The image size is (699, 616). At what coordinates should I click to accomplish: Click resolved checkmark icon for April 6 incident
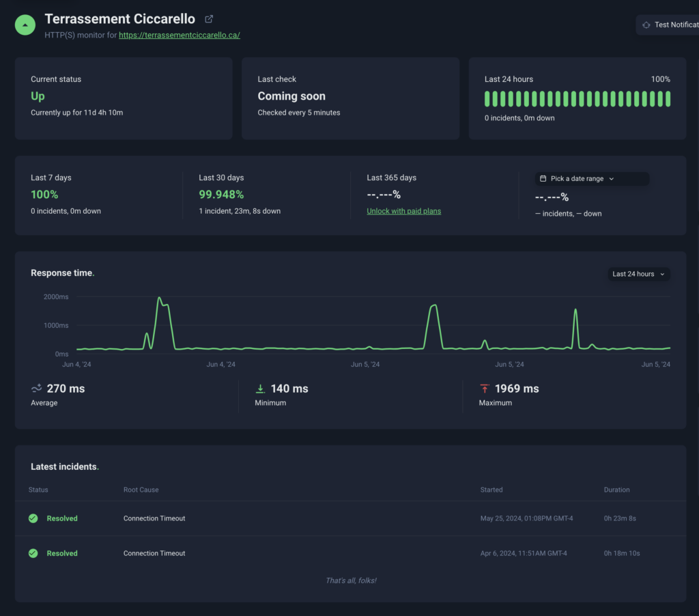[x=33, y=553]
